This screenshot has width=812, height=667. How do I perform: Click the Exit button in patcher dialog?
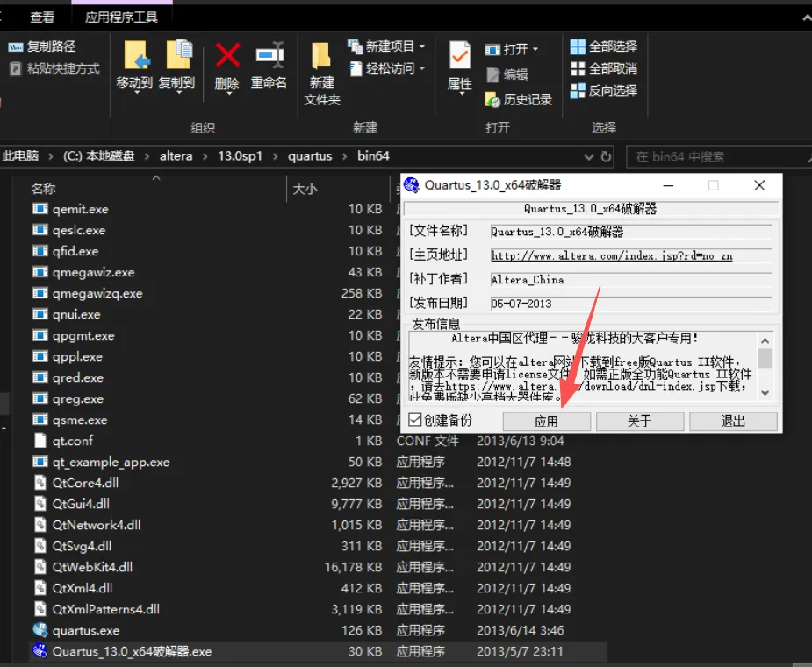733,421
